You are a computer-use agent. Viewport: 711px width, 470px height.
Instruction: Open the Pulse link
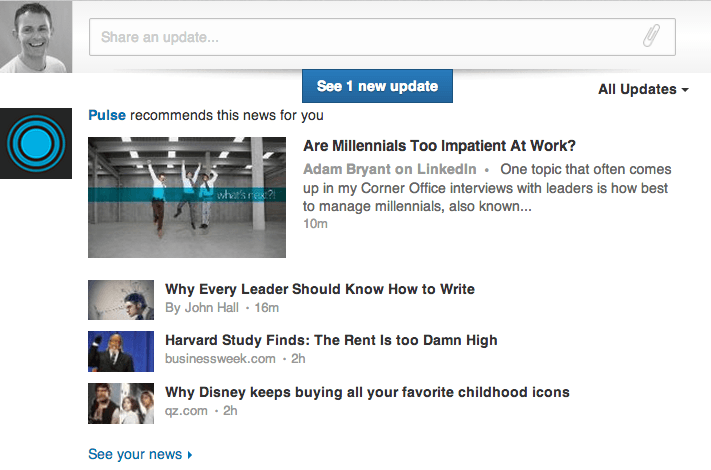coord(107,115)
